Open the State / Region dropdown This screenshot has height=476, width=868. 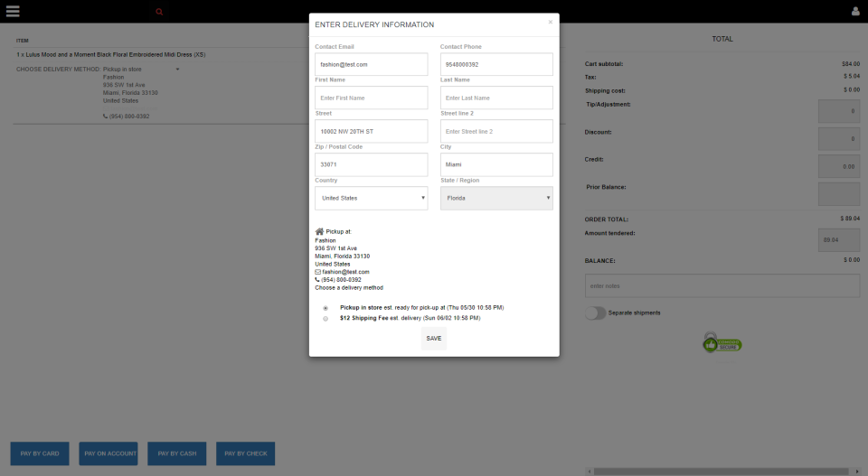click(x=496, y=198)
